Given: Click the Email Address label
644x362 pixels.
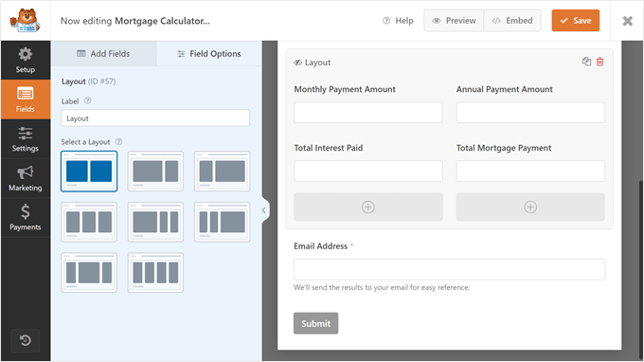Looking at the screenshot, I should click(320, 245).
